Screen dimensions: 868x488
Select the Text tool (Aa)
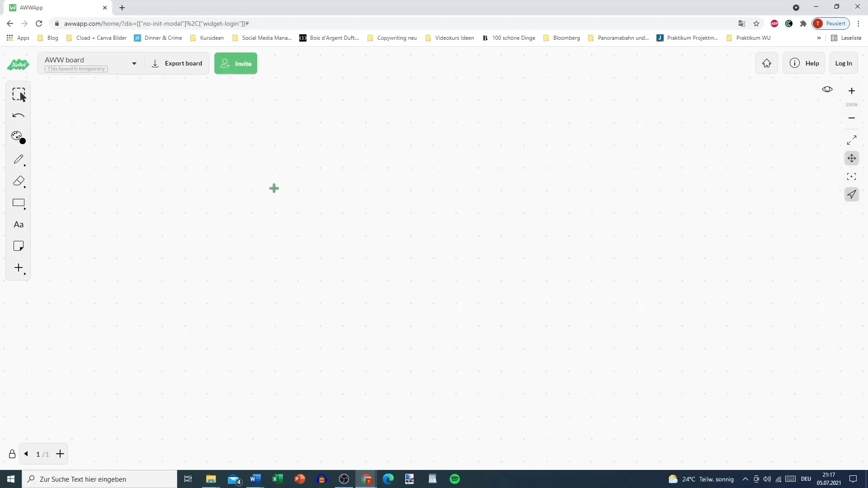point(18,225)
